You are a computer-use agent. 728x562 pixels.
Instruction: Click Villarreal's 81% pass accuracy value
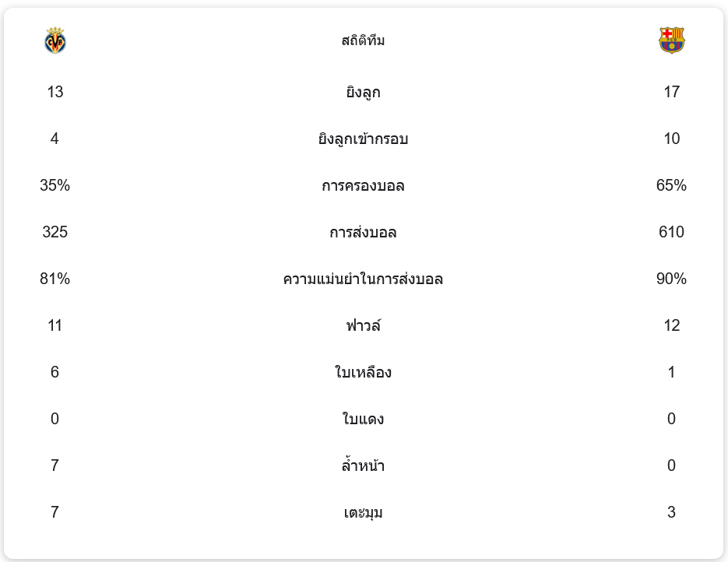pos(55,279)
